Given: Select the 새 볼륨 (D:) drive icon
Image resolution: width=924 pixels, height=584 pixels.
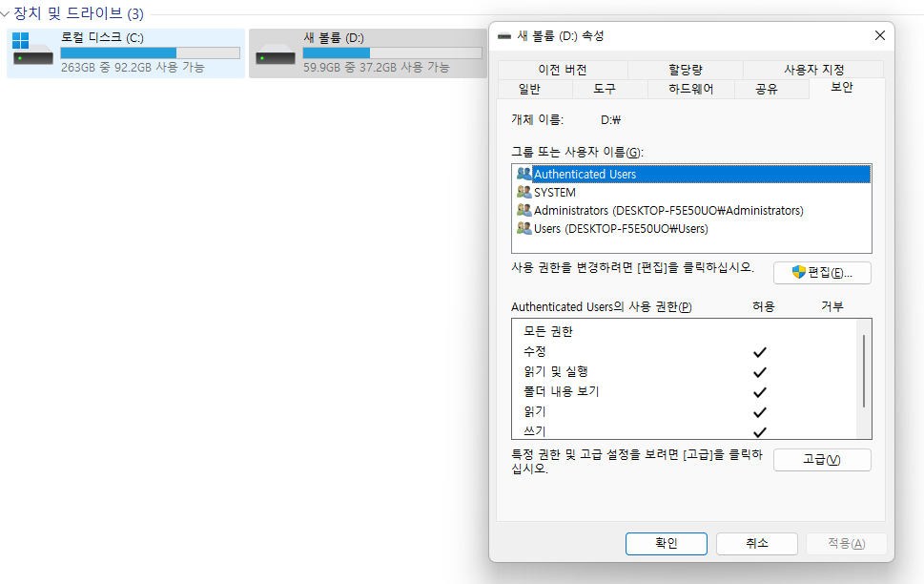Looking at the screenshot, I should pos(276,52).
